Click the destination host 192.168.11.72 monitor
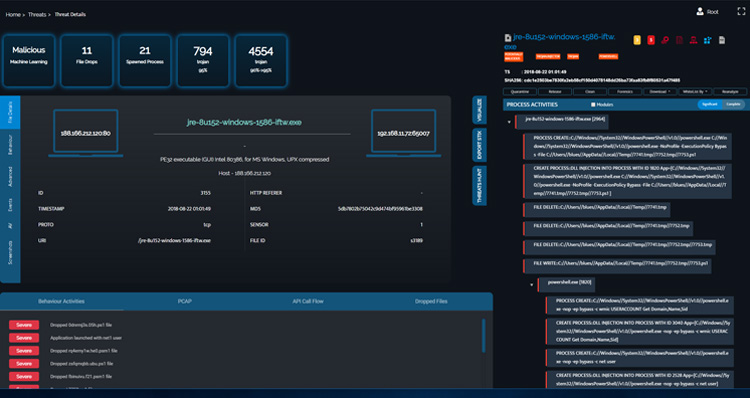750x398 pixels. (x=403, y=133)
